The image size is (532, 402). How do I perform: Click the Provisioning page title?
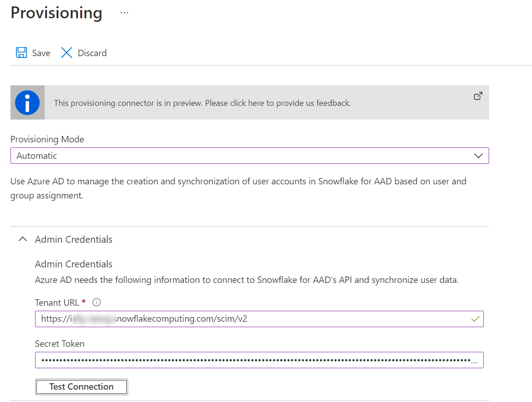pos(57,13)
